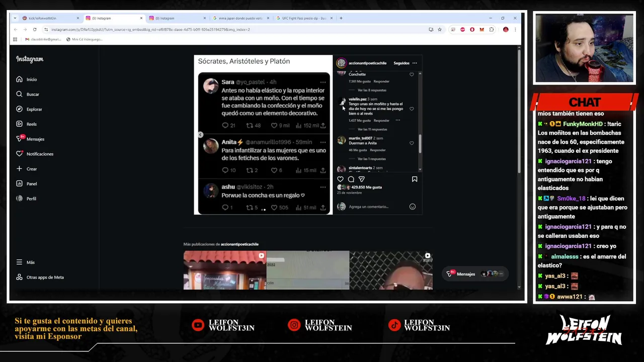Open middle related post thumbnail

click(307, 270)
